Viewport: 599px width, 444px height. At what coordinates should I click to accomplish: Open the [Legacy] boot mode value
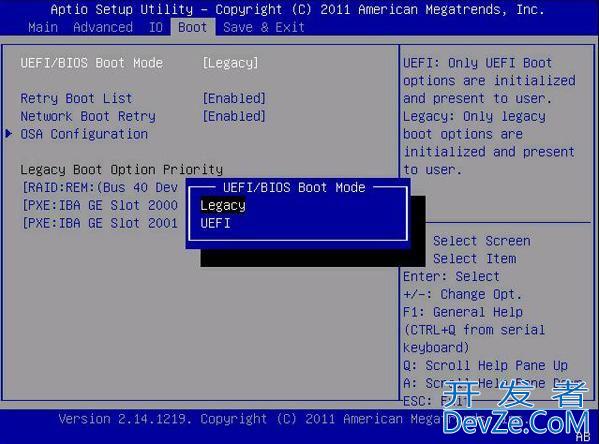pos(230,63)
